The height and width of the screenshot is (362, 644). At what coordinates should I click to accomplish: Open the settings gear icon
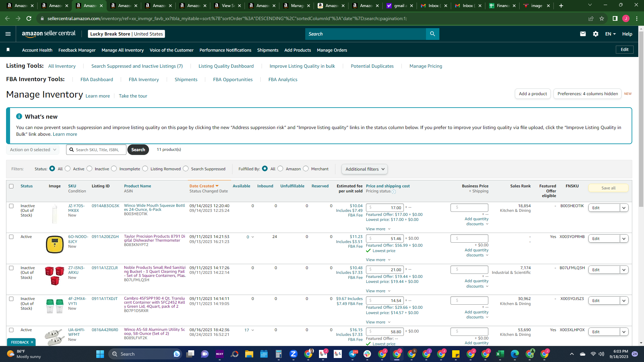coord(596,34)
